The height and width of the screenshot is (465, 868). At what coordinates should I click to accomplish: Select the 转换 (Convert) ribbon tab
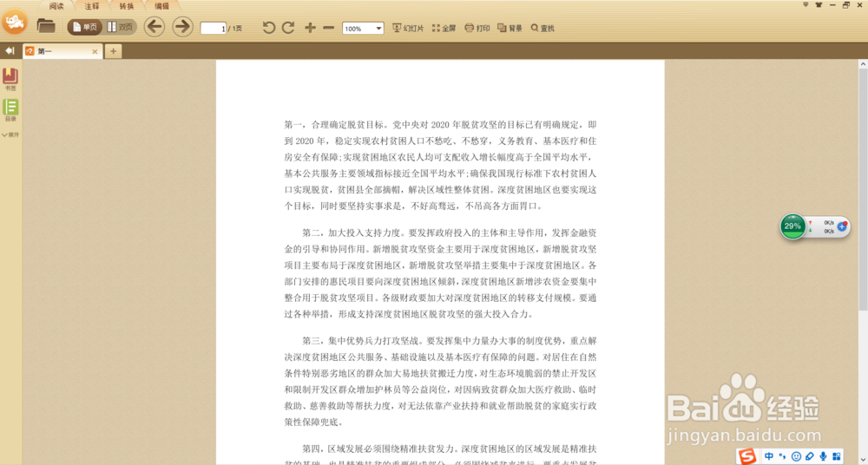click(x=127, y=6)
